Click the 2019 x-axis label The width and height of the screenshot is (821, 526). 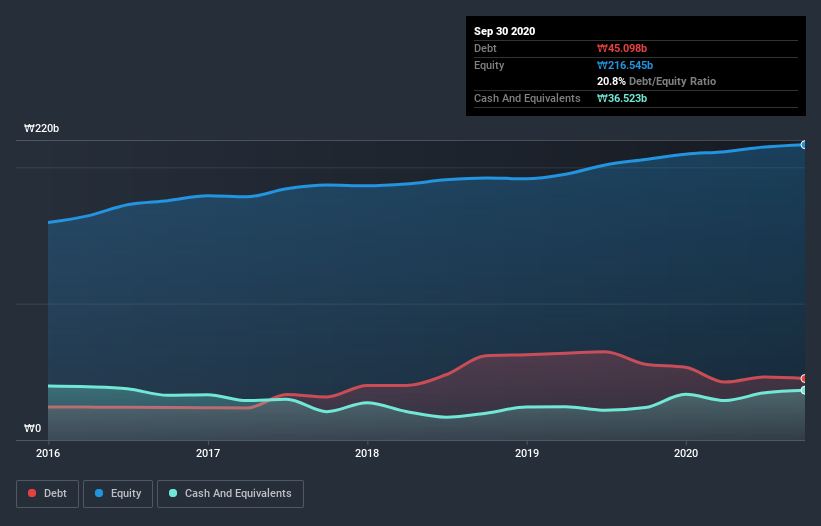click(527, 453)
